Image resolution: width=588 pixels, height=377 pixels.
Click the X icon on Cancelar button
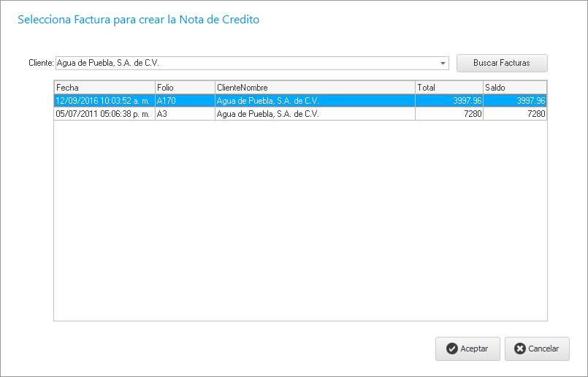pos(520,349)
